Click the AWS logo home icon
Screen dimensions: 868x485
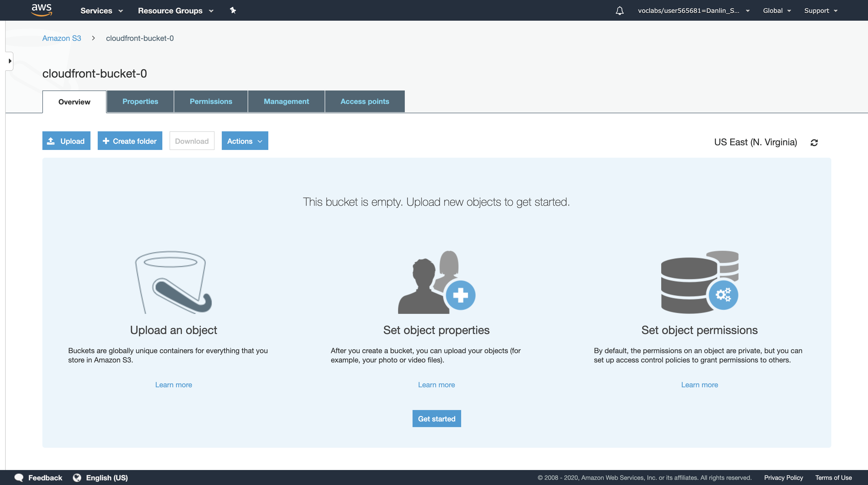click(x=41, y=10)
